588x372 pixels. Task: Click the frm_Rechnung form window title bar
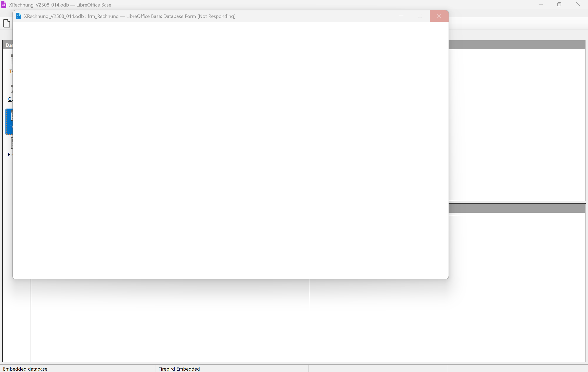click(293, 16)
